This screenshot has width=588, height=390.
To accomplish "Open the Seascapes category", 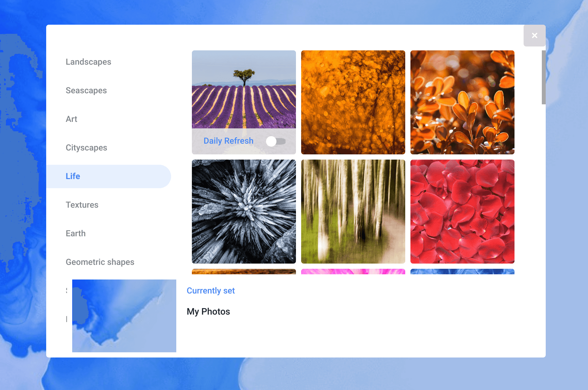I will click(86, 90).
